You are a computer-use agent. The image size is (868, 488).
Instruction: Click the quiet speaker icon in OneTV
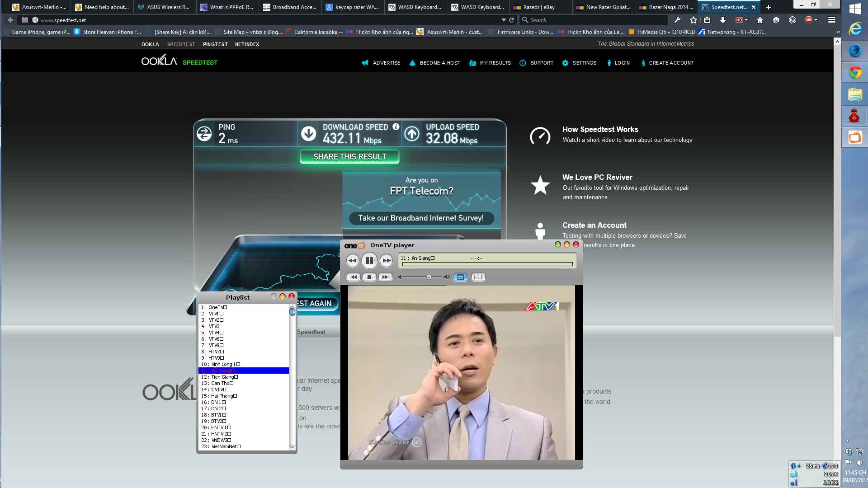[x=400, y=277]
